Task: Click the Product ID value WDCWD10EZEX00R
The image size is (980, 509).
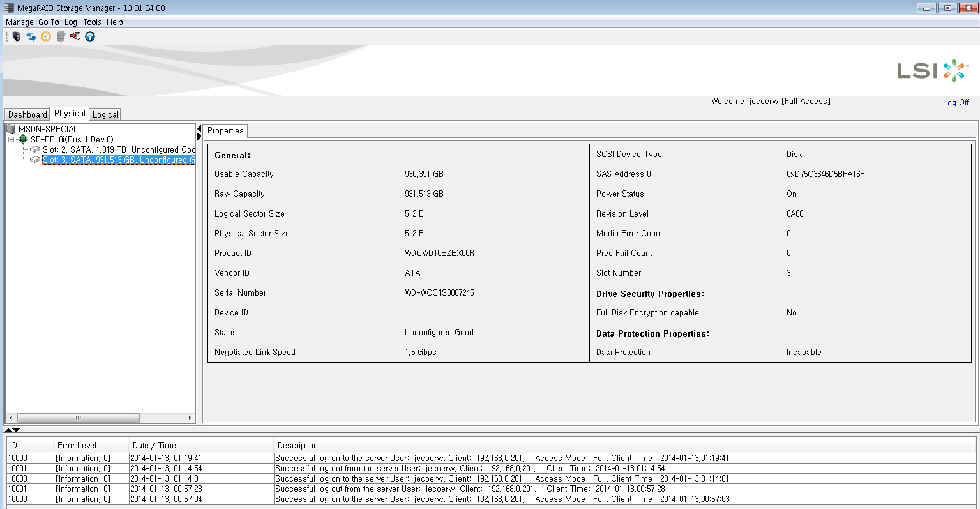Action: click(x=439, y=253)
